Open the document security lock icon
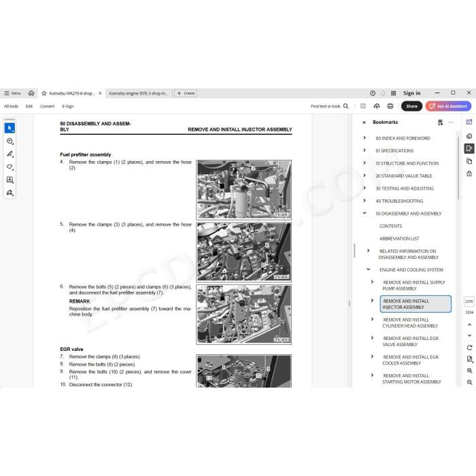Image resolution: width=476 pixels, height=476 pixels. click(x=469, y=173)
